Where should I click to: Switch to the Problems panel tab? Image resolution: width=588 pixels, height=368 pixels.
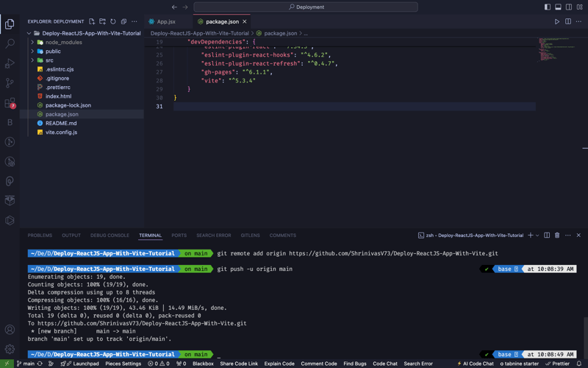(x=40, y=235)
